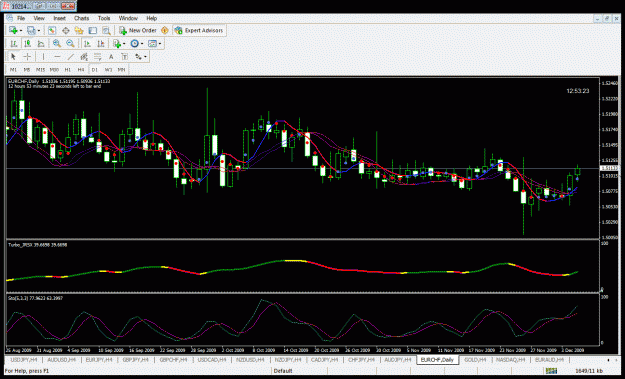Click the Turbo_JRSX indicator label
This screenshot has width=625, height=379.
click(38, 245)
